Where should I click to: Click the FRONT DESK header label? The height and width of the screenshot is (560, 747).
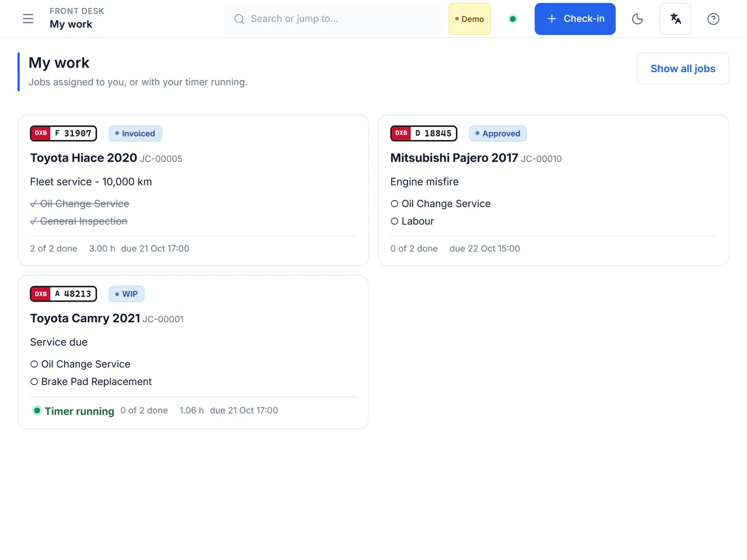(x=77, y=11)
